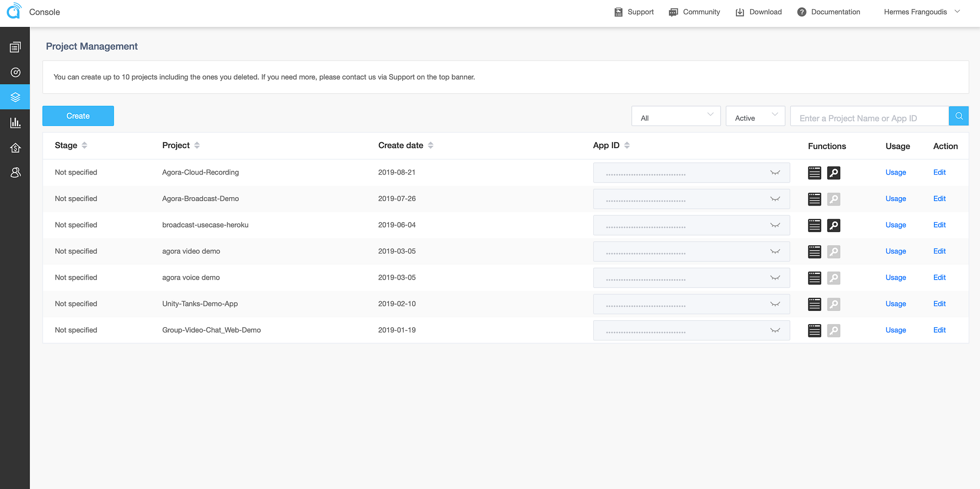
Task: Expand the Hermes Frangoudis account menu
Action: pyautogui.click(x=922, y=12)
